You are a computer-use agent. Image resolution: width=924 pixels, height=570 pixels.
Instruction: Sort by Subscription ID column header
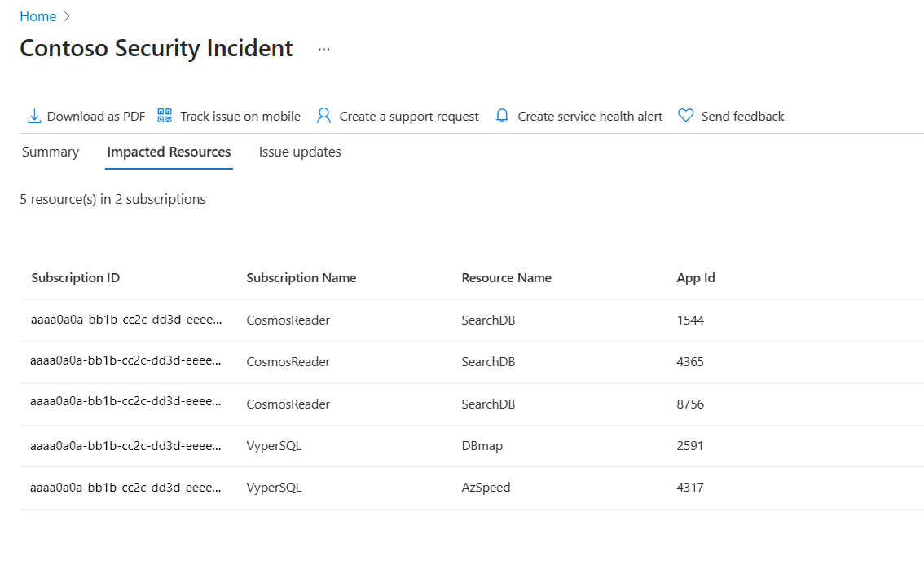click(76, 278)
